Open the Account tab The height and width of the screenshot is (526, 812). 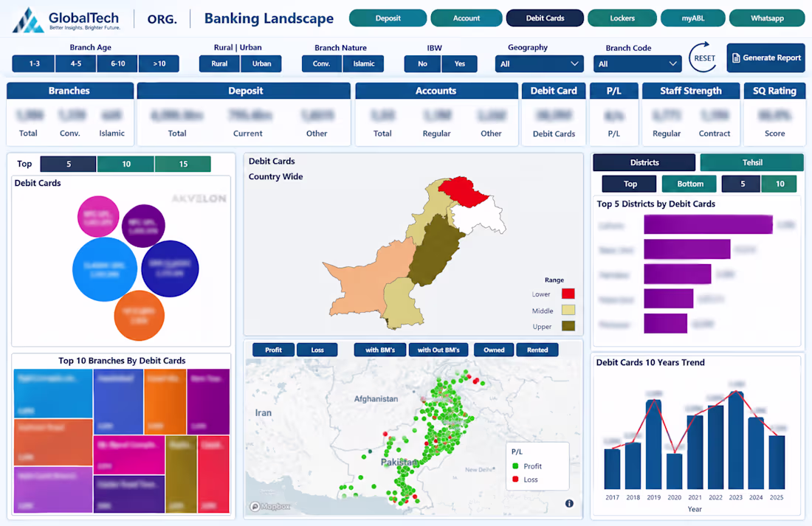coord(467,18)
